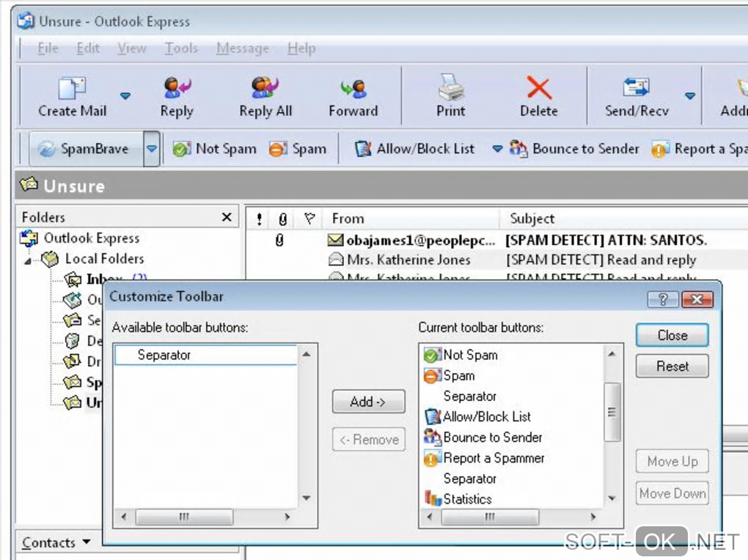Viewport: 748px width, 560px height.
Task: Select the Unsure folder icon in tree
Action: (x=73, y=402)
